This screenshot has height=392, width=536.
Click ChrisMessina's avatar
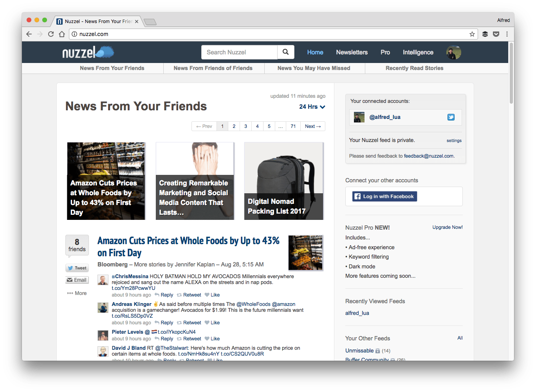click(103, 280)
